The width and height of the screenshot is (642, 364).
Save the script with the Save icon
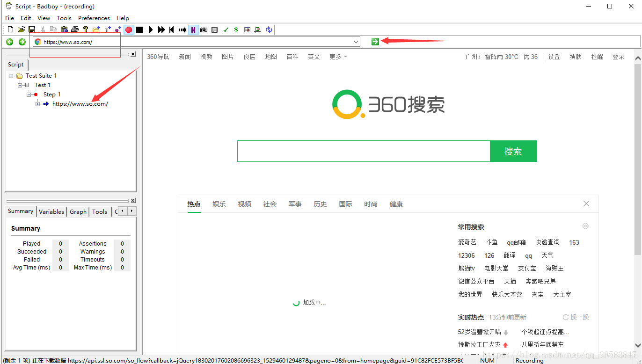[31, 29]
